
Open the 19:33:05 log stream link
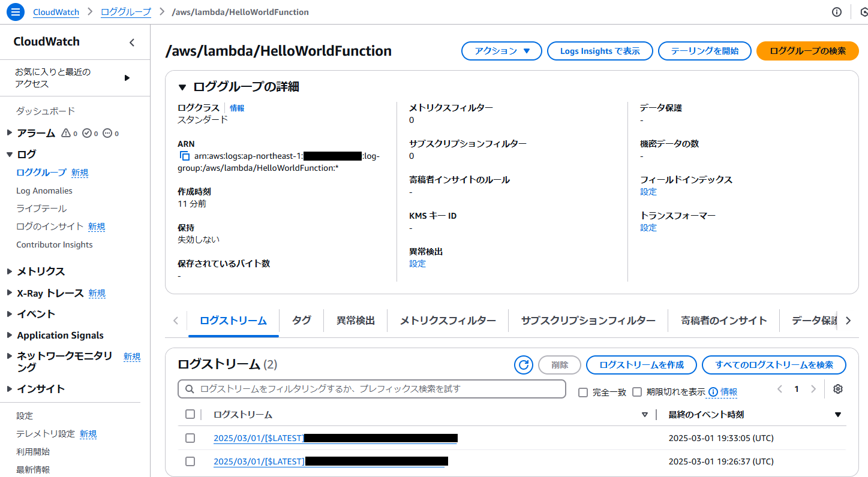[x=335, y=438]
